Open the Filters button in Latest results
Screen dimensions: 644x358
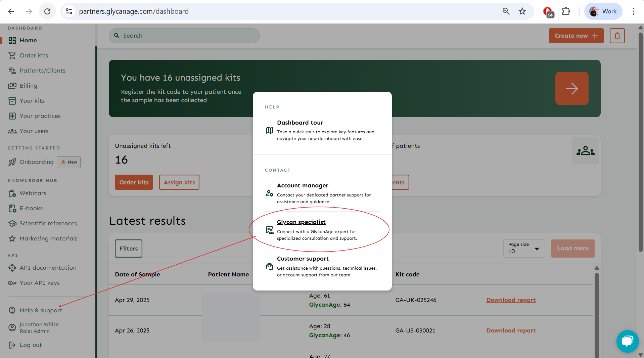(128, 249)
